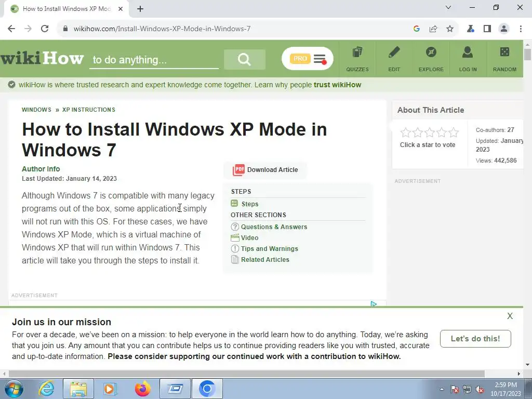The image size is (532, 399).
Task: Click the scroll right arrow
Action: (x=519, y=374)
